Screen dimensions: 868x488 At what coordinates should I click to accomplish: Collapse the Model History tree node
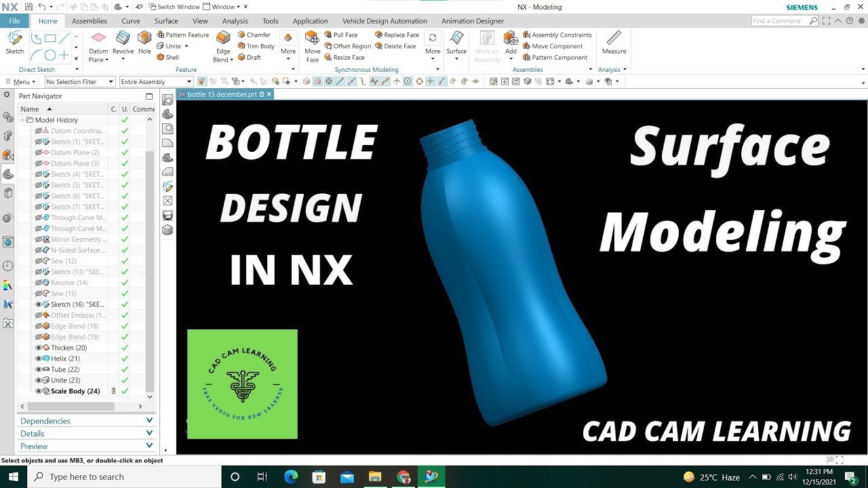(22, 120)
